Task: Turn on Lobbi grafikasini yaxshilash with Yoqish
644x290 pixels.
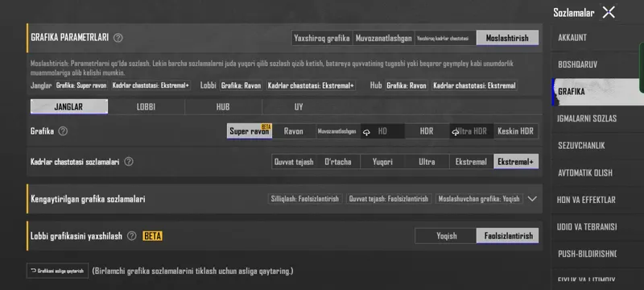Action: click(x=446, y=236)
